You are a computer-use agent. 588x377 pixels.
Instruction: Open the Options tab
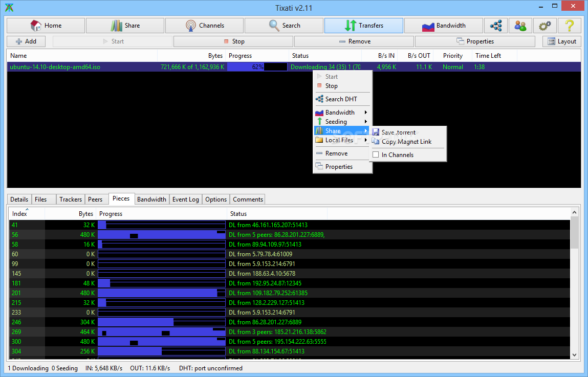216,199
